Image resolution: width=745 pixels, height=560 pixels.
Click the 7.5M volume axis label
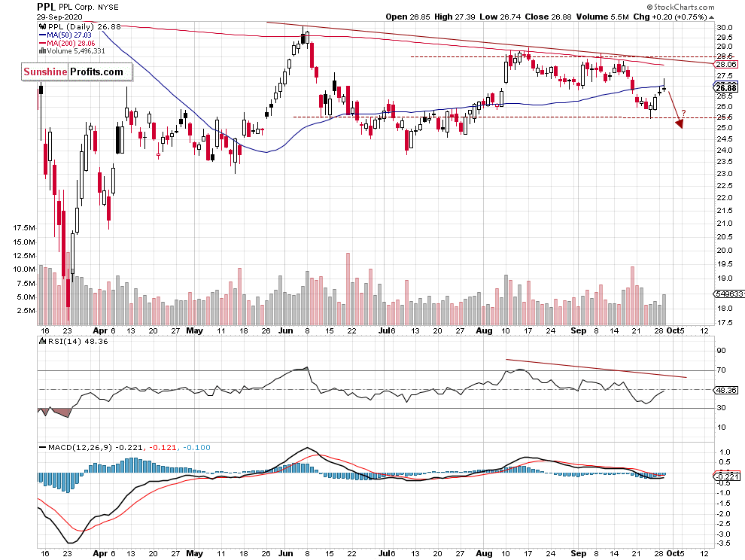tap(26, 283)
